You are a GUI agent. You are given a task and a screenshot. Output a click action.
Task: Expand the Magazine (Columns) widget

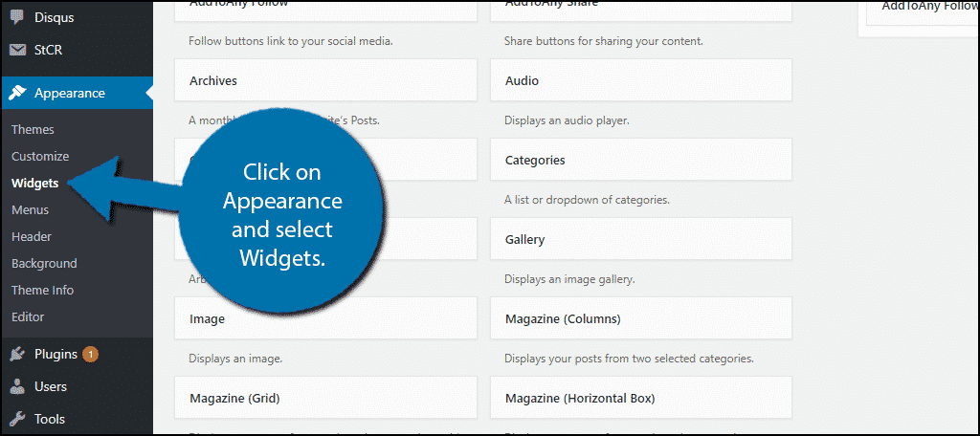click(x=641, y=318)
